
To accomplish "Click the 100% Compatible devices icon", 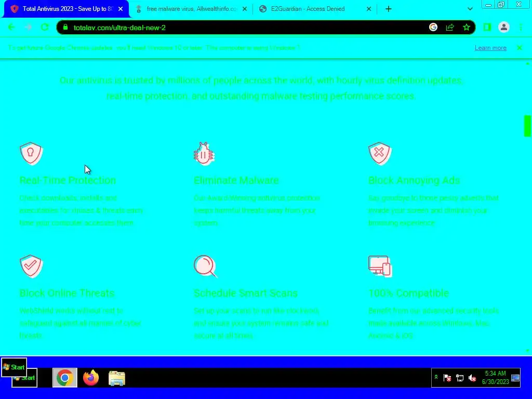I will (x=380, y=266).
